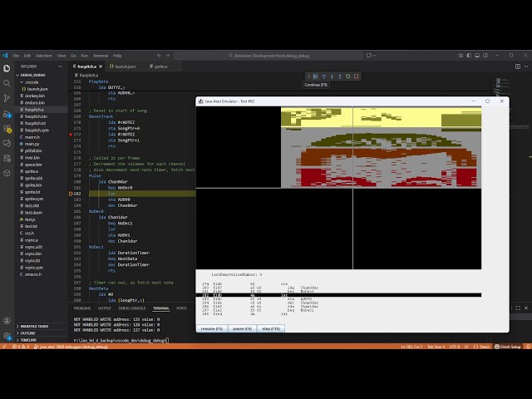The image size is (532, 399).
Task: Split the editor to the right
Action: point(518,66)
